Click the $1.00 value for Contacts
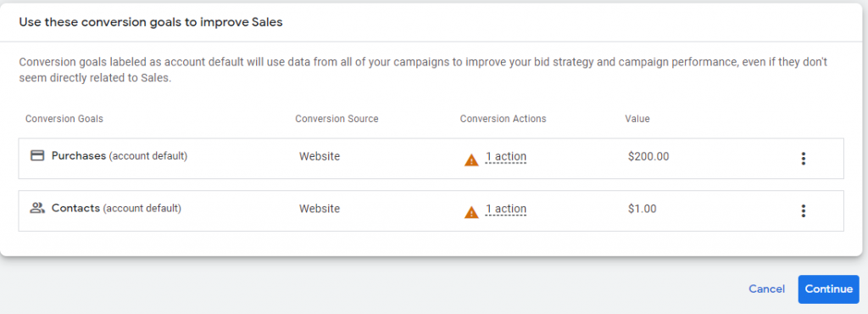Screen dimensions: 868x314 [643, 209]
